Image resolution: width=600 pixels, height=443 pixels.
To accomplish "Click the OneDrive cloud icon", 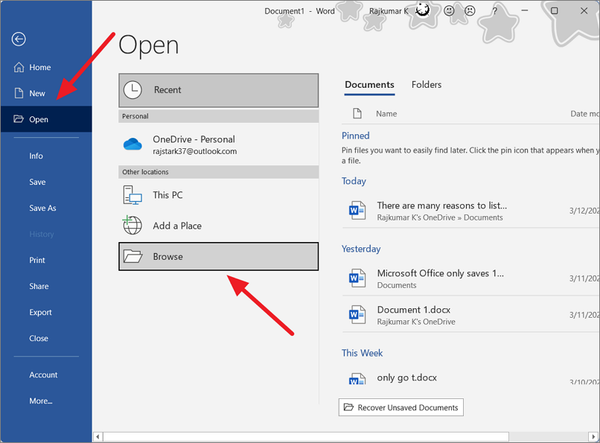I will click(132, 144).
